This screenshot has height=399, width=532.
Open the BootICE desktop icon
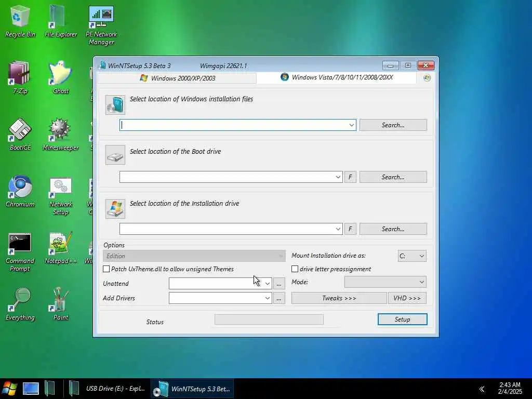tap(20, 135)
